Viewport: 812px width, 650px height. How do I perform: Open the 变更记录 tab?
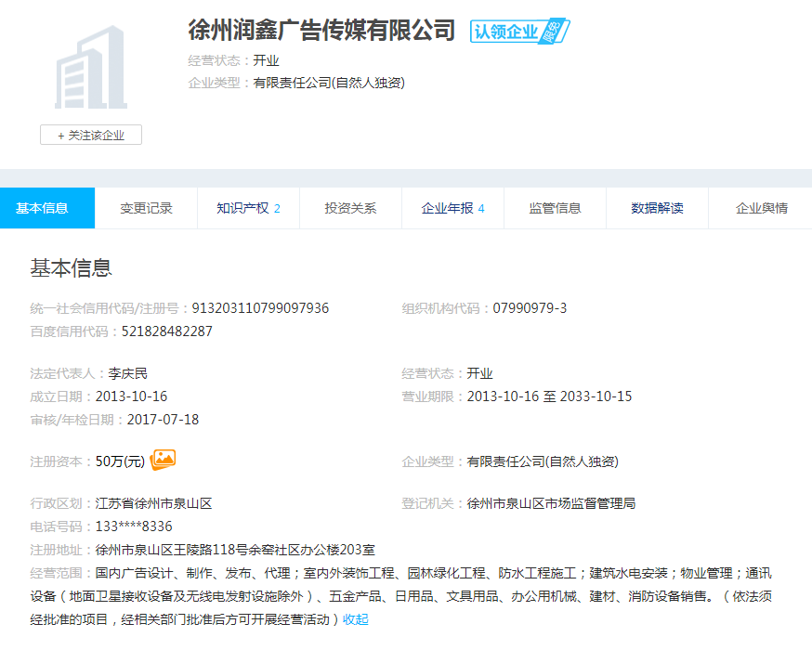point(146,208)
